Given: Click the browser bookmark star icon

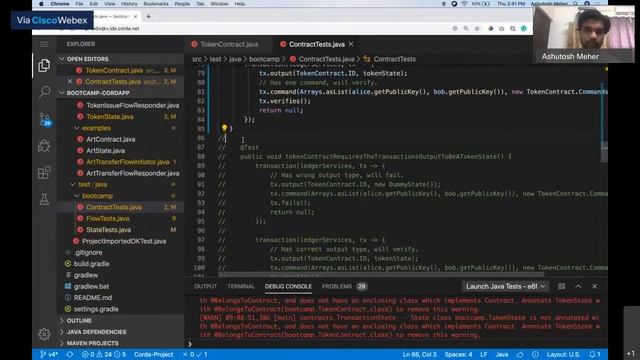Looking at the screenshot, I should coord(477,29).
